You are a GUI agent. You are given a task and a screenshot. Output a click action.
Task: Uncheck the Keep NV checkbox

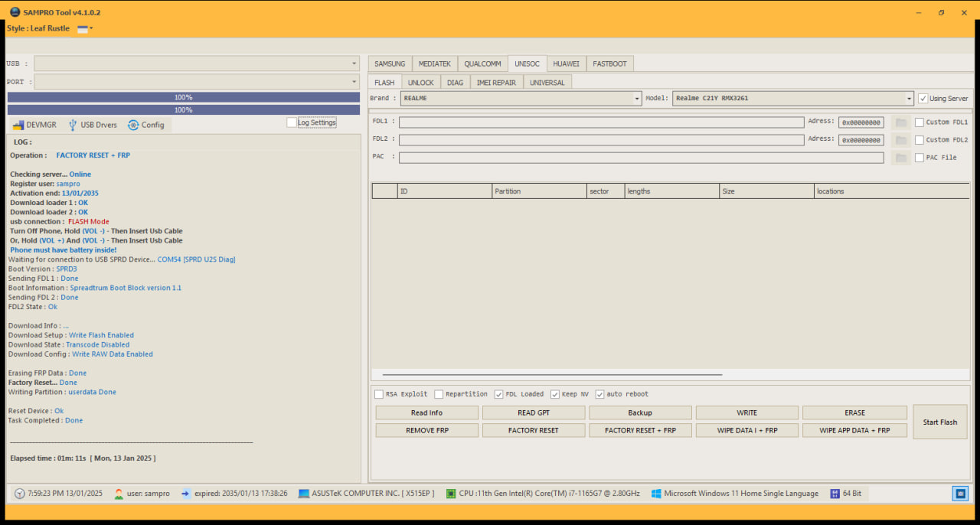point(555,394)
